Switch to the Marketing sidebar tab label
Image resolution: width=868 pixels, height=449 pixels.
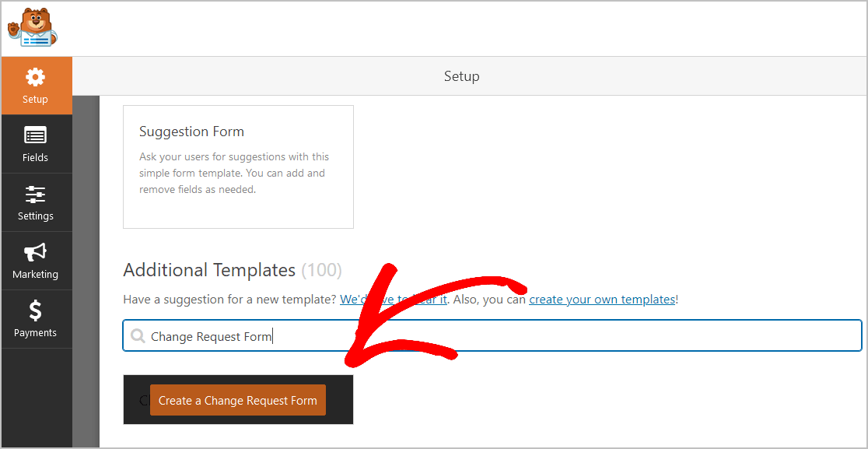[36, 274]
